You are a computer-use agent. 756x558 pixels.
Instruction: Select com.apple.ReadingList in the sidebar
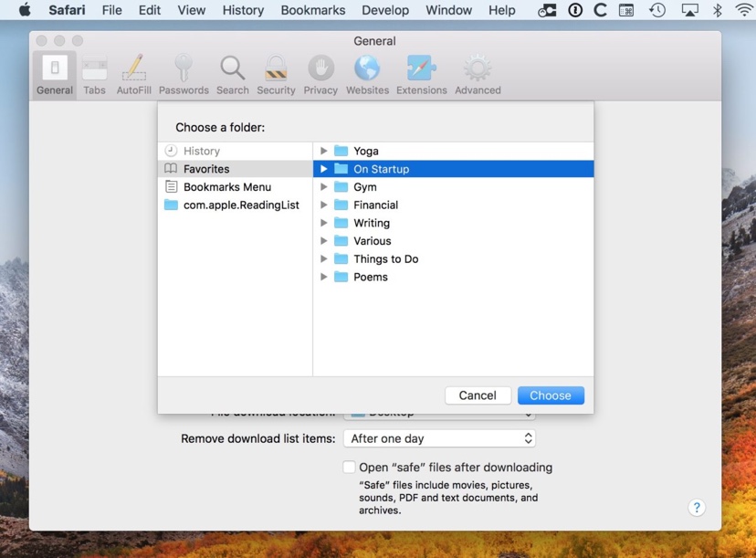pos(235,205)
